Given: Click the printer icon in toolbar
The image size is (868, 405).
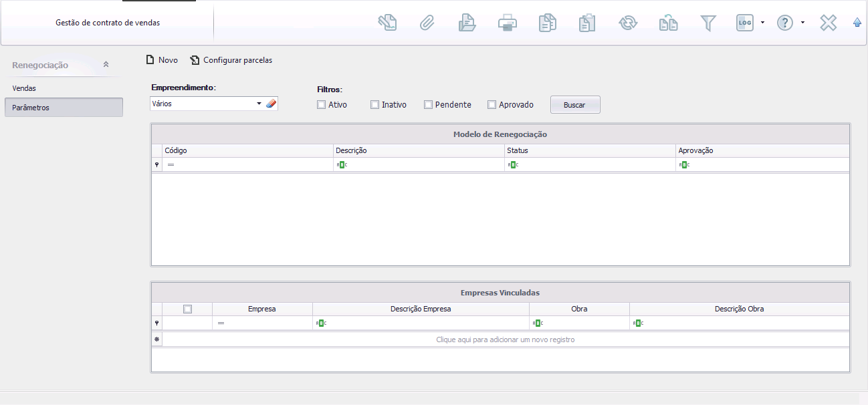Looking at the screenshot, I should click(x=507, y=23).
